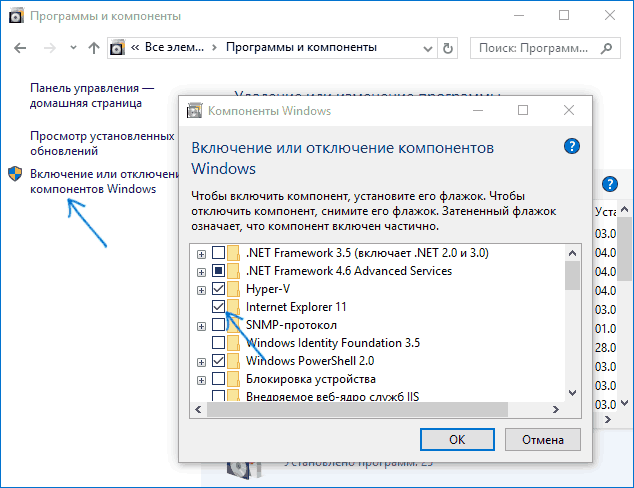The height and width of the screenshot is (488, 634).
Task: Click the components list horizontal scrollbar thumb
Action: (x=357, y=410)
